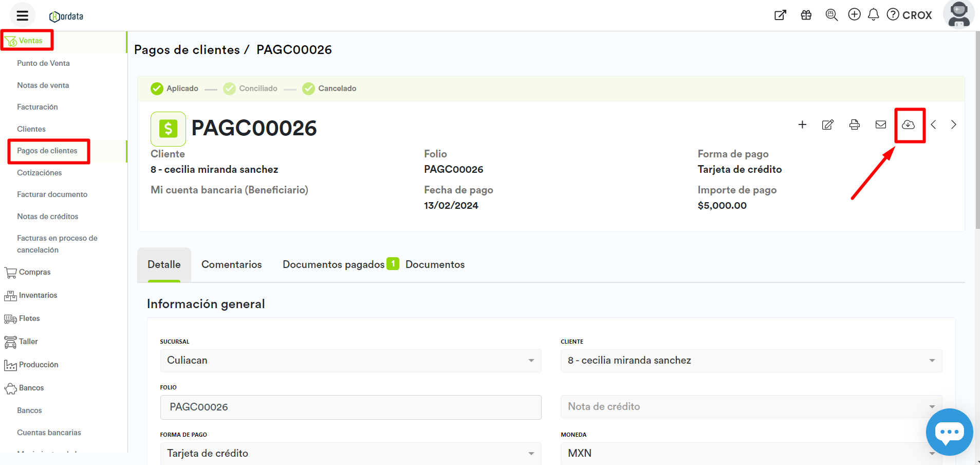This screenshot has width=980, height=465.
Task: Go to next payment record arrow
Action: click(953, 125)
